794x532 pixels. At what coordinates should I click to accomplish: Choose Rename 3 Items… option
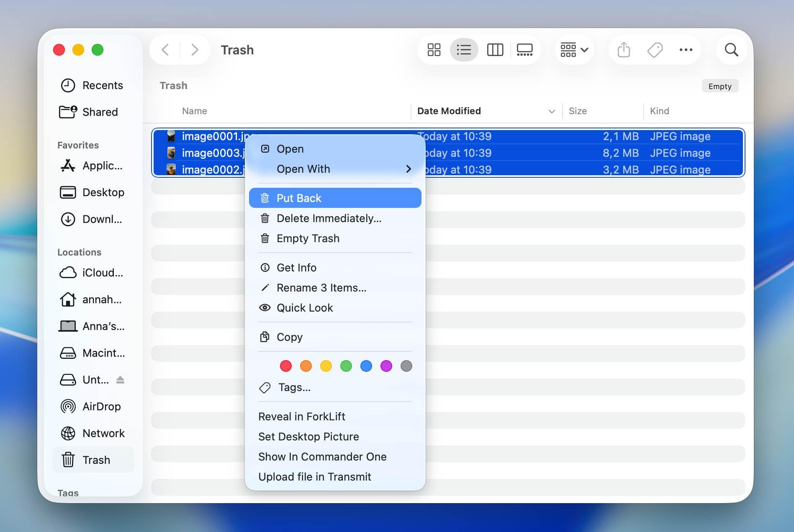pyautogui.click(x=335, y=288)
